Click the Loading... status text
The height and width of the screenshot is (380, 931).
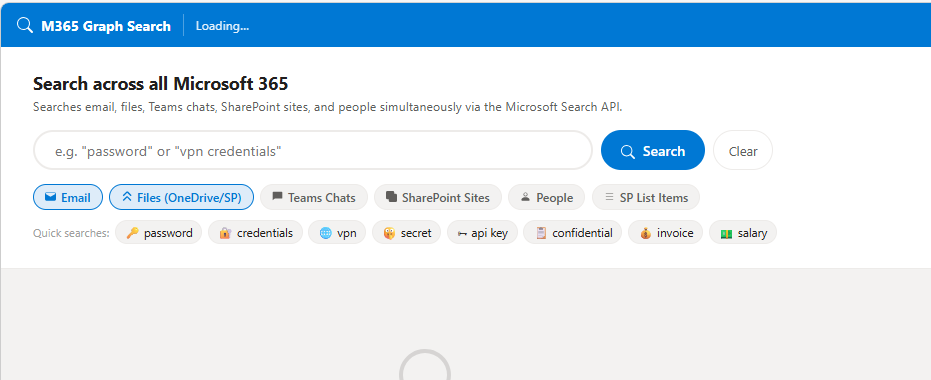222,26
